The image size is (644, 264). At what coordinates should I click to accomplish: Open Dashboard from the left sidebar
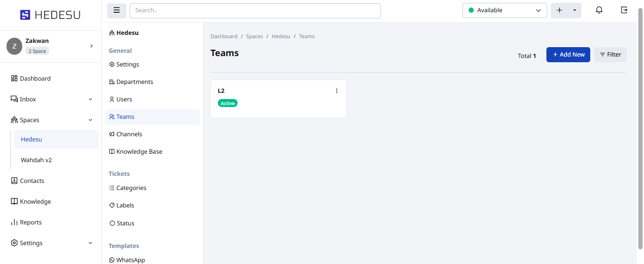point(35,79)
